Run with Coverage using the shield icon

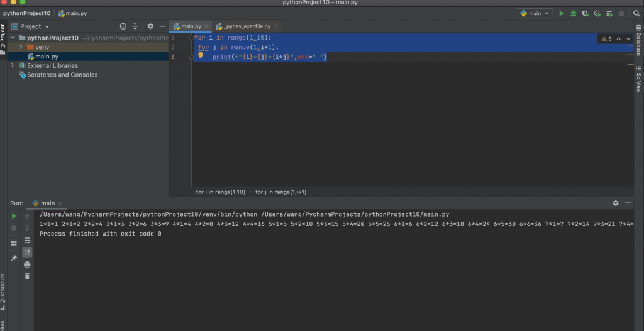coord(586,14)
